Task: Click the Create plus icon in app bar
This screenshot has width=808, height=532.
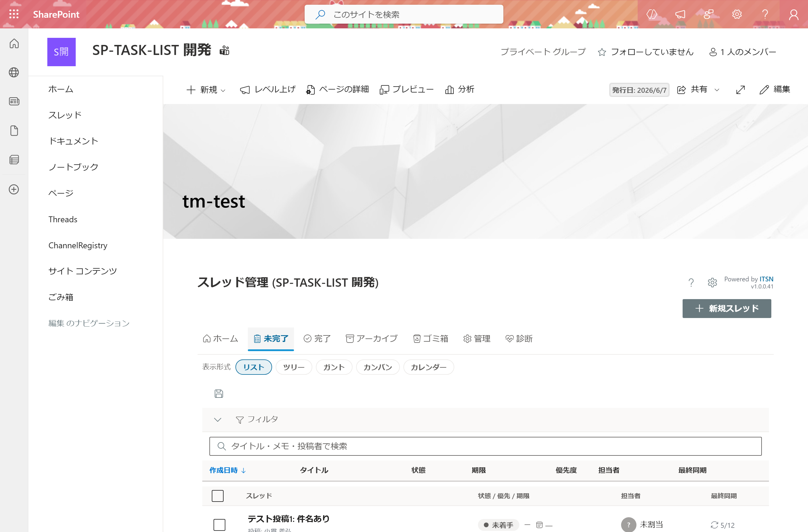Action: point(14,189)
